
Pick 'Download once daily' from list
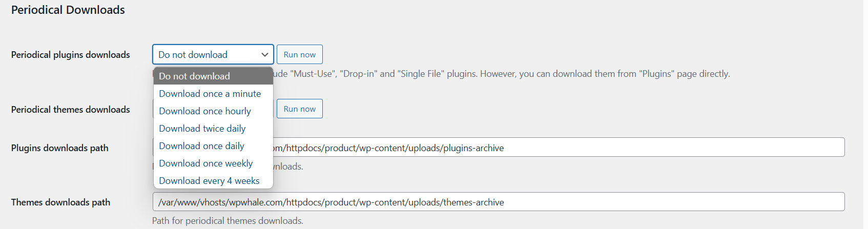click(213, 146)
